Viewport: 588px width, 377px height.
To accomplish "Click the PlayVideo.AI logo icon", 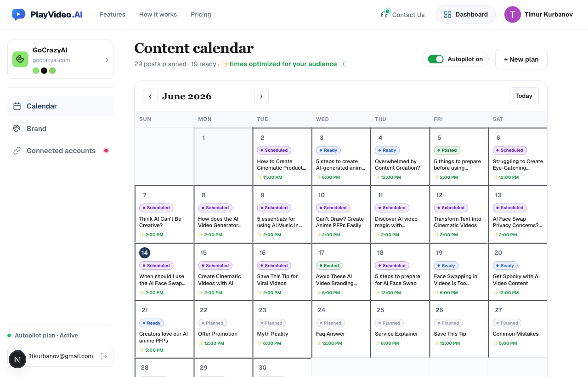I will [18, 14].
